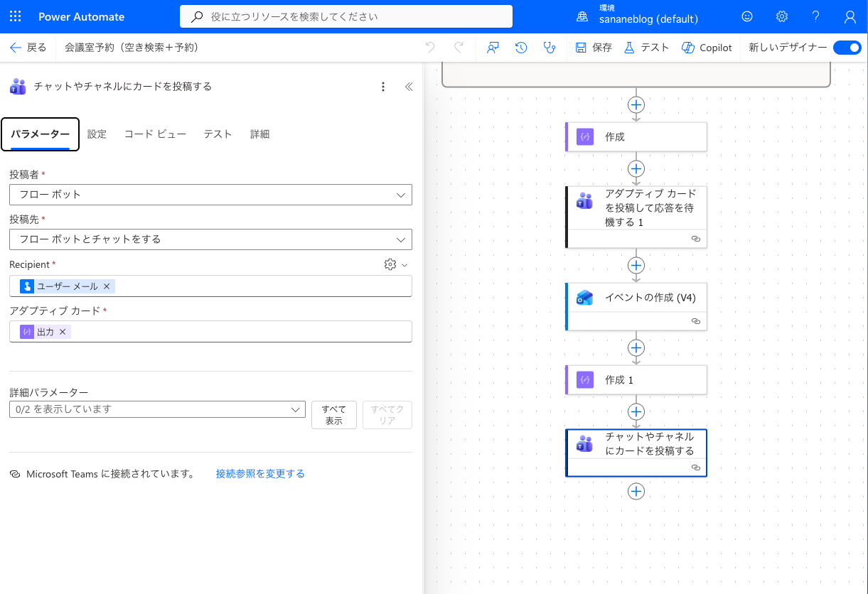Click the 戻る back button
The image size is (868, 594).
[x=28, y=48]
